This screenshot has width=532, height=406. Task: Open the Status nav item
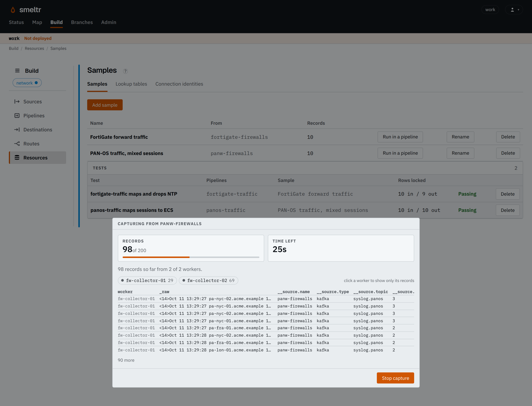coord(16,22)
